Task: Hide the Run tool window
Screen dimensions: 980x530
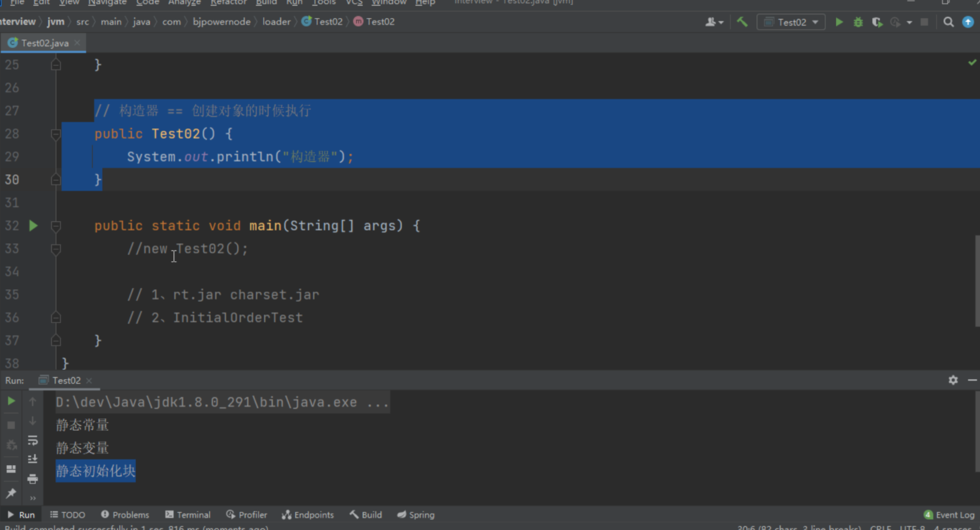Action: (x=972, y=380)
